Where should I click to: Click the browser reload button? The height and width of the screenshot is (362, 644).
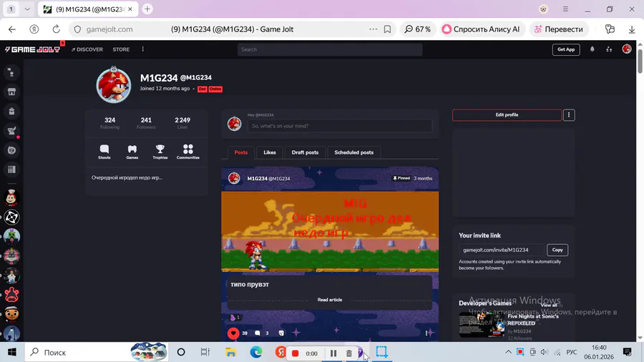57,29
